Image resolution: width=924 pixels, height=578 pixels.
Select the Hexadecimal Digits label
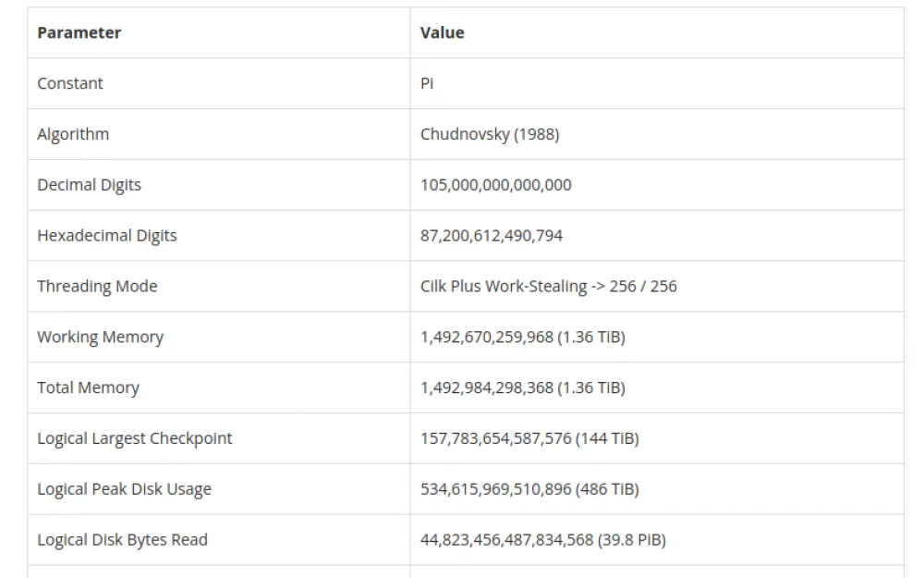click(x=106, y=236)
